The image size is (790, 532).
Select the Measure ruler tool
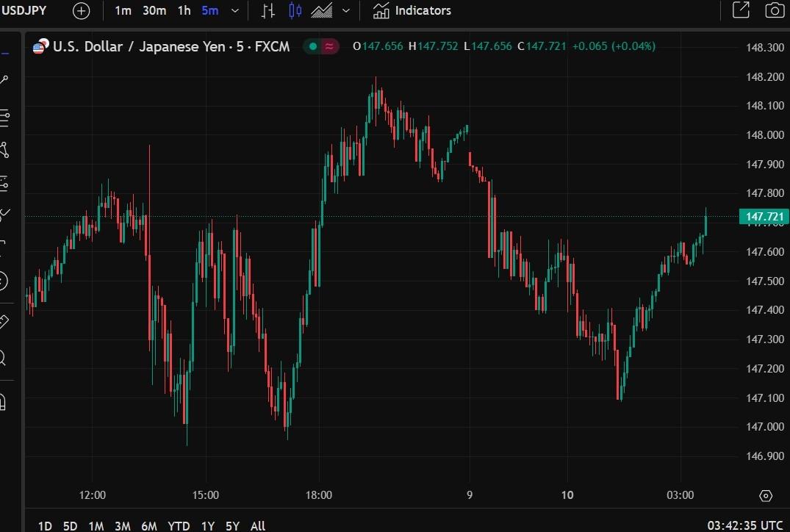[x=4, y=321]
